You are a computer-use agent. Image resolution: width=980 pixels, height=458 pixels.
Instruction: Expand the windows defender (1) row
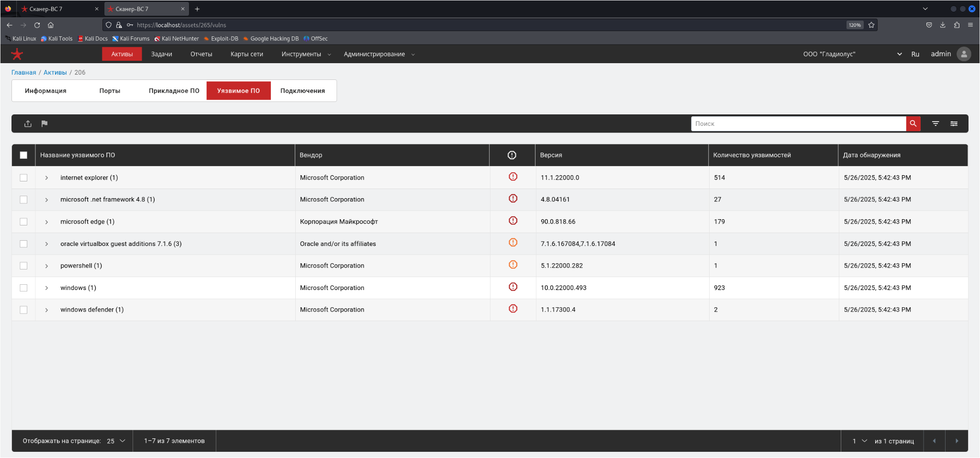click(x=46, y=310)
